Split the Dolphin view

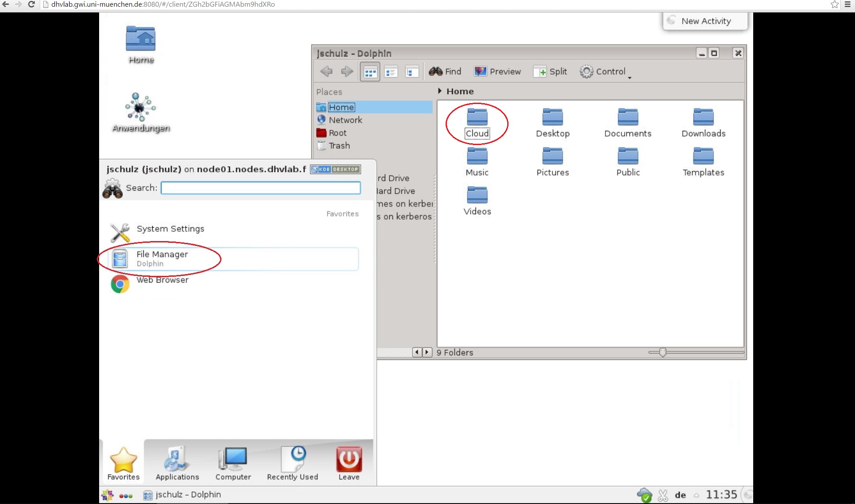(550, 71)
